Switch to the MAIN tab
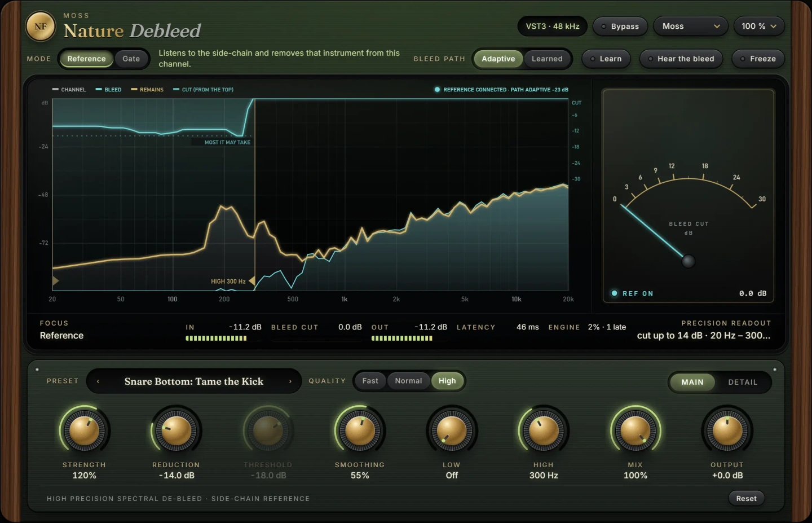This screenshot has height=523, width=812. pos(692,382)
